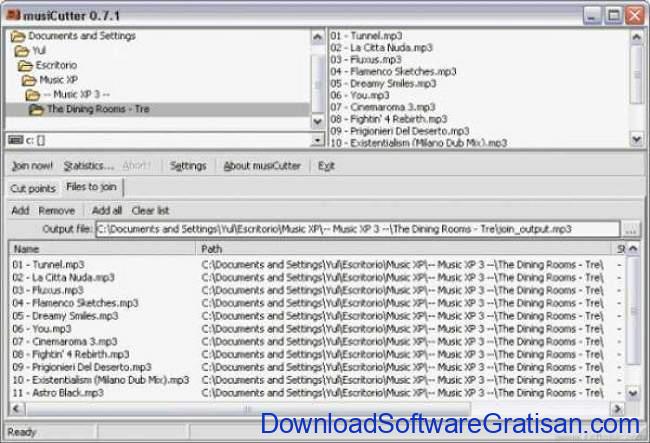
Task: Select the Yul folder icon
Action: click(22, 51)
